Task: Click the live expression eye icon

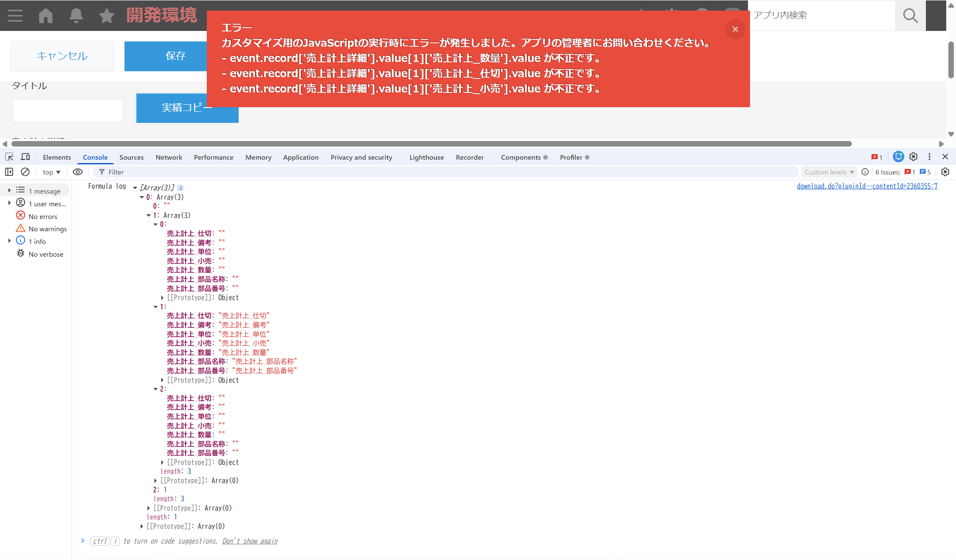Action: click(x=78, y=172)
